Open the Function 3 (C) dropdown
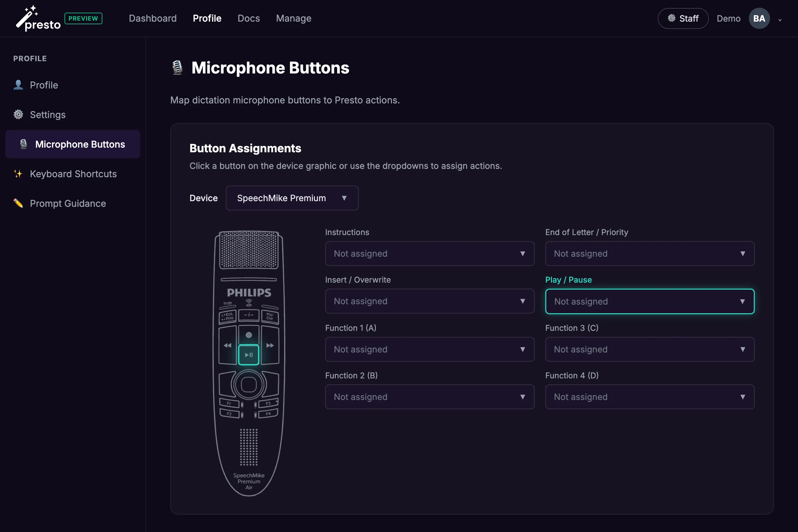 pyautogui.click(x=649, y=349)
